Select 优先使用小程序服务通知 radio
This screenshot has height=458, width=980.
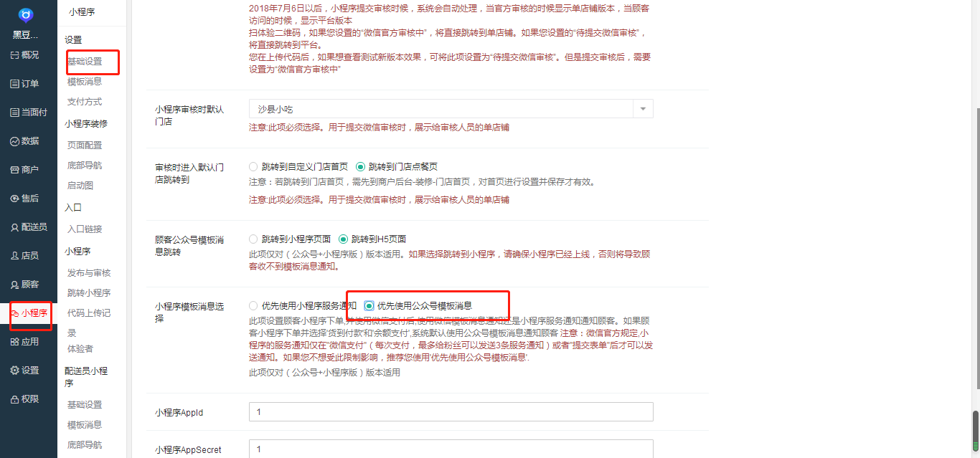(253, 305)
